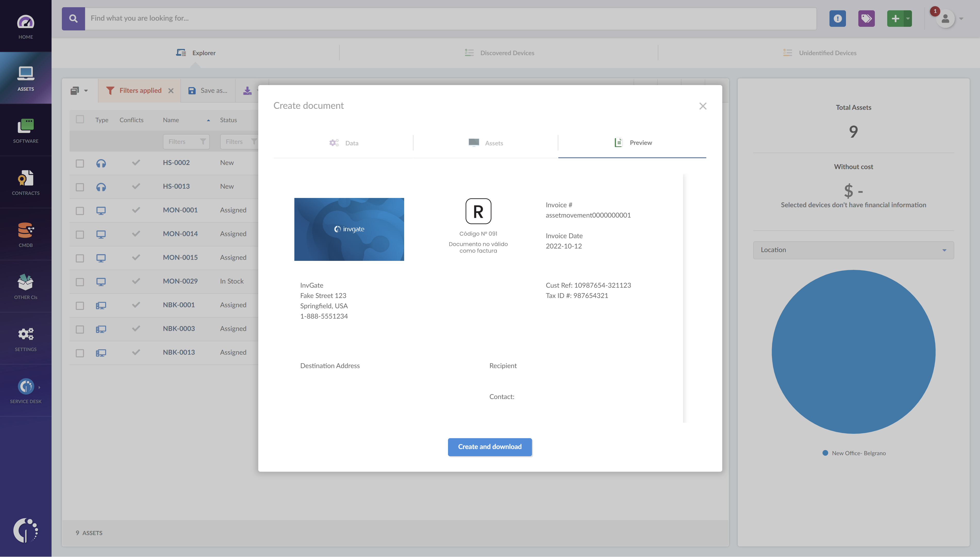Screen dimensions: 980x557
Task: Select the checkbox for asset HS-0002
Action: [80, 163]
